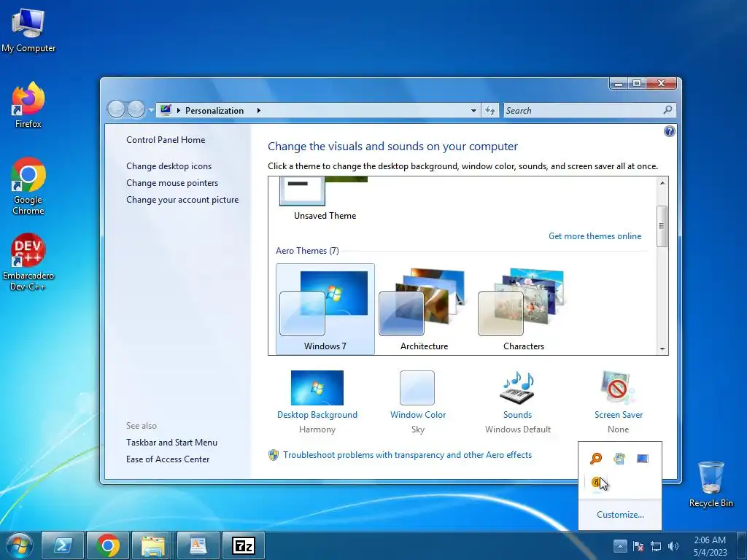Screen dimensions: 747x560
Task: Launch Firefox from the desktop
Action: click(x=28, y=105)
